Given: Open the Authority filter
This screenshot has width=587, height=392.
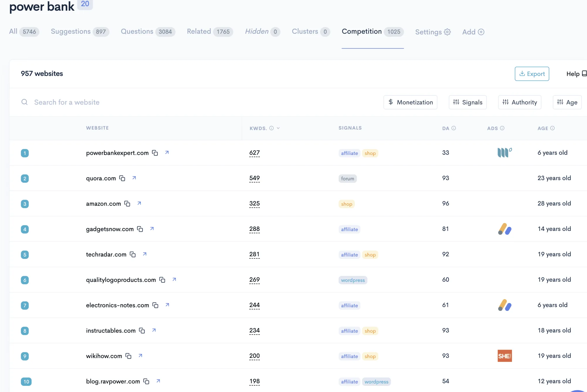Looking at the screenshot, I should tap(520, 102).
